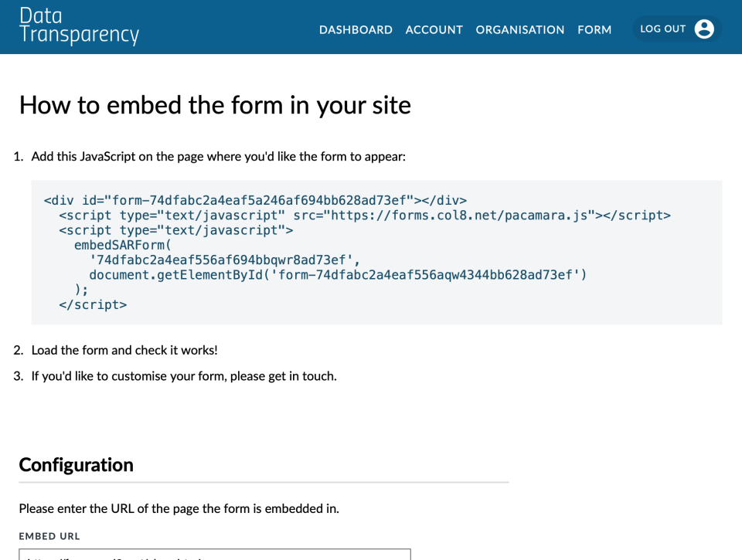Click the Embed URL field label
742x560 pixels.
point(49,536)
